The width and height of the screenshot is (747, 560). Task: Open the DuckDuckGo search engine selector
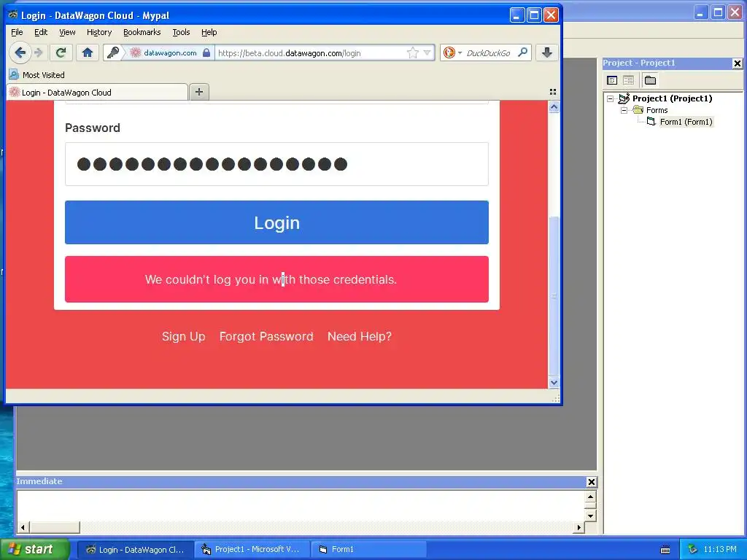(452, 52)
